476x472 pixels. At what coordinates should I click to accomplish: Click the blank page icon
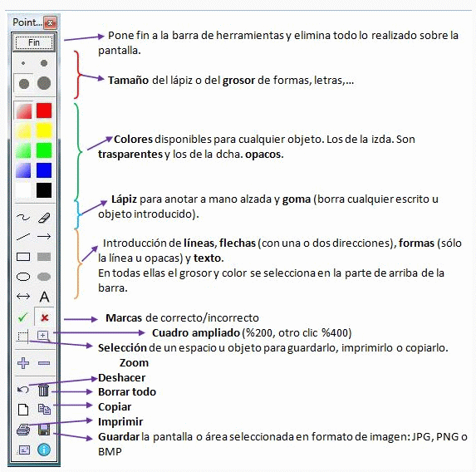(x=23, y=410)
